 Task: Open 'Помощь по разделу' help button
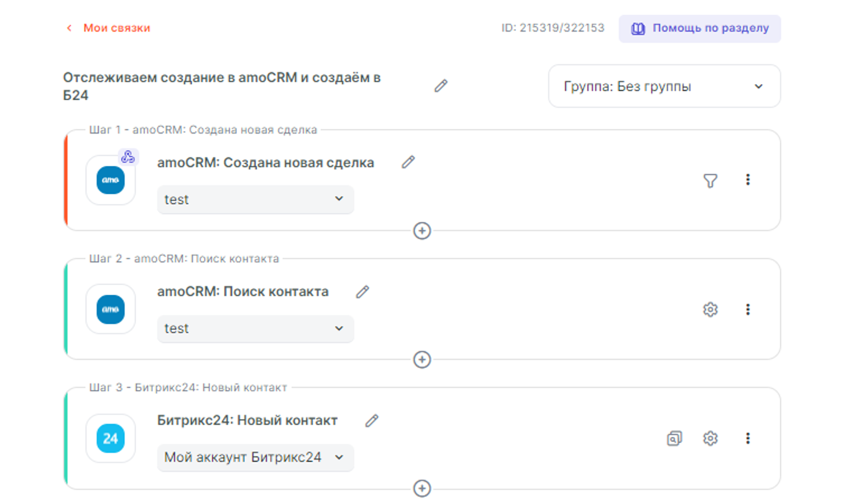700,29
